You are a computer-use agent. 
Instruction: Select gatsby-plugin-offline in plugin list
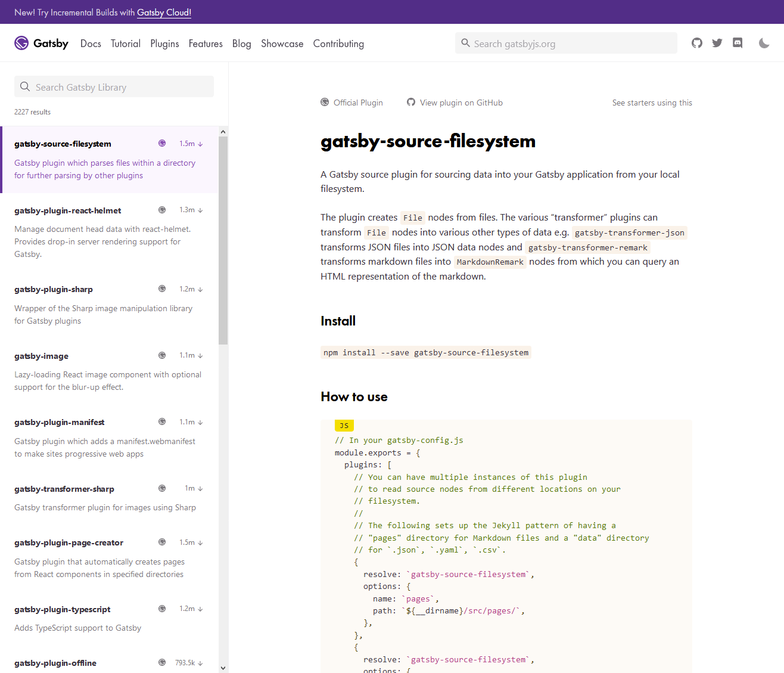click(x=55, y=663)
